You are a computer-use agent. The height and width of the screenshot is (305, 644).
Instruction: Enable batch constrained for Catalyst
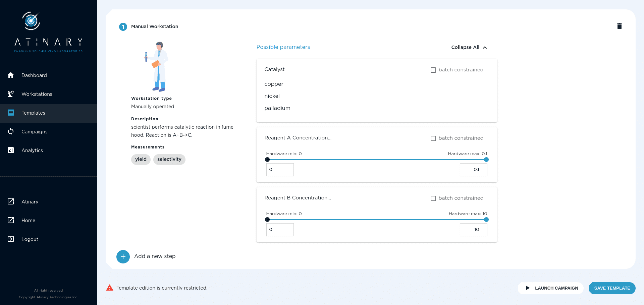coord(433,70)
